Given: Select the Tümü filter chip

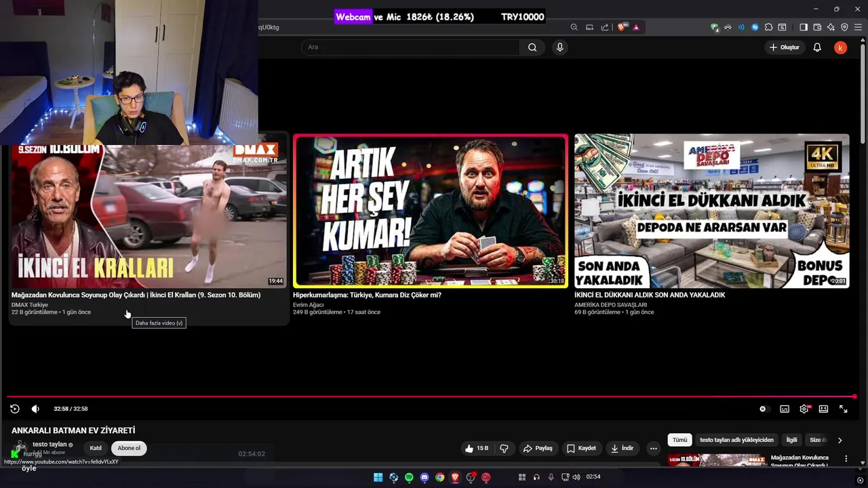Looking at the screenshot, I should [679, 440].
